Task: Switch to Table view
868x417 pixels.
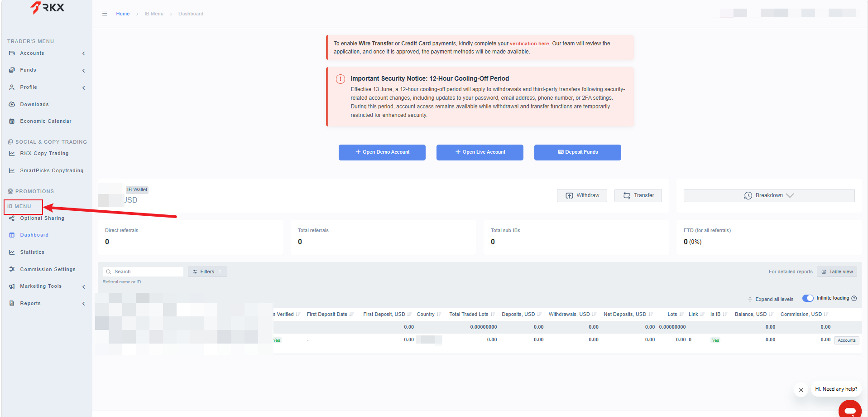Action: click(837, 272)
